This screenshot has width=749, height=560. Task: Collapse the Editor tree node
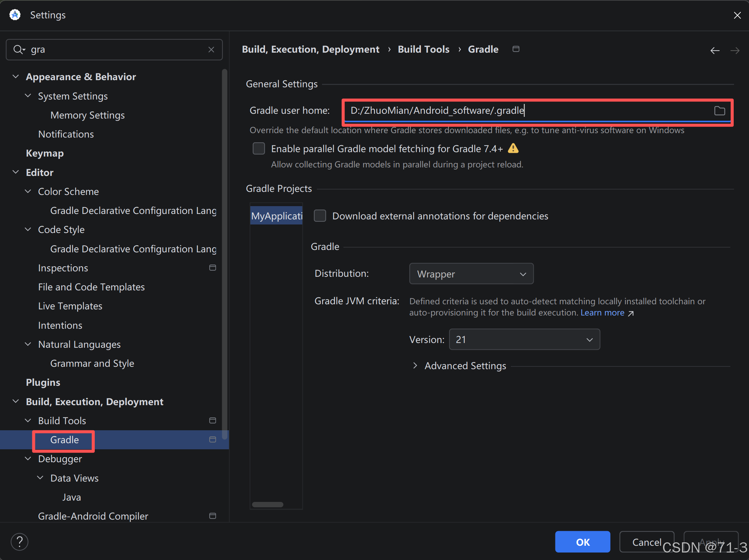(16, 172)
